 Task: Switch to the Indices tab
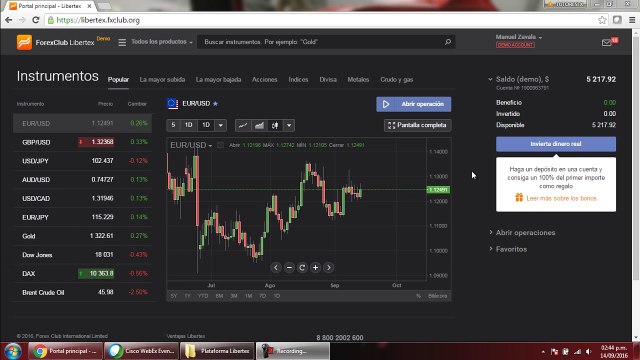[x=298, y=80]
